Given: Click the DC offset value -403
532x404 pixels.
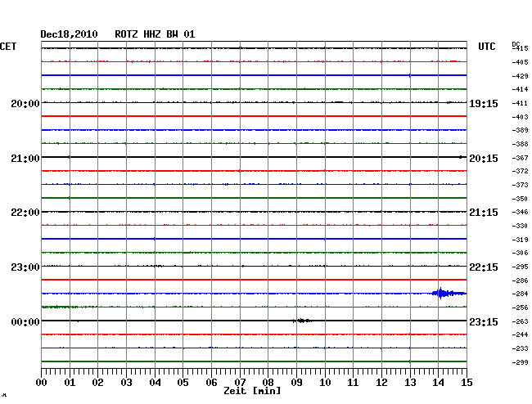Looking at the screenshot, I should pyautogui.click(x=520, y=117).
